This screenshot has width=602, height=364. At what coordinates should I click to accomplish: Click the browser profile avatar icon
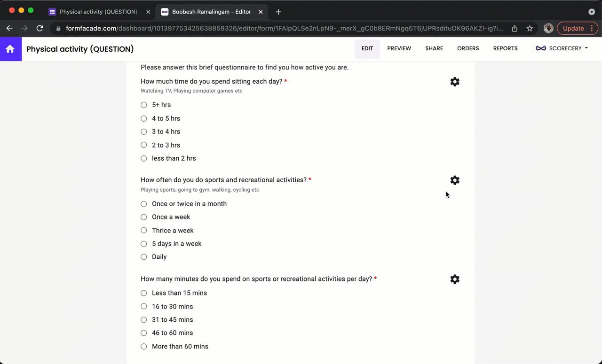pos(548,28)
